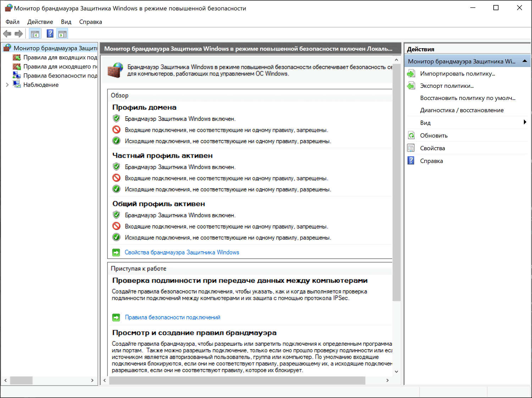Click the green check icon under Профиль домена
This screenshot has width=532, height=398.
(x=116, y=141)
